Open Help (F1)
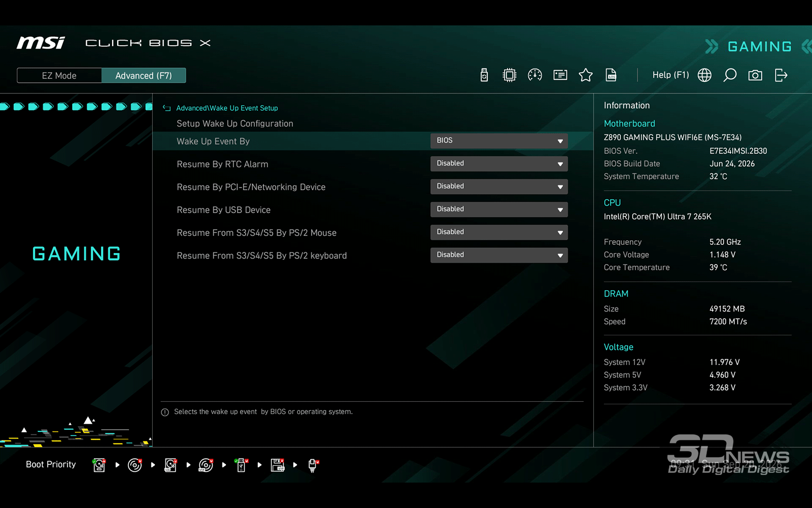 670,75
